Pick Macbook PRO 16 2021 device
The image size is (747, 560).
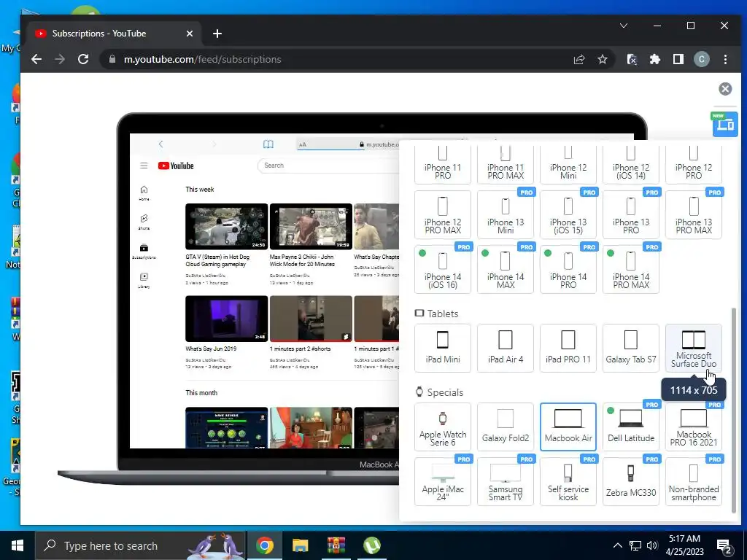coord(694,427)
